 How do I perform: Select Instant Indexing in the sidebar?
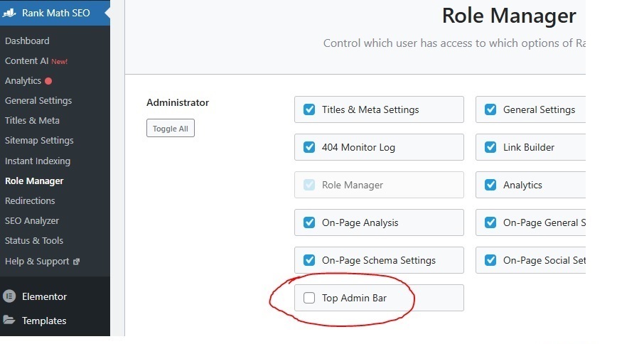click(38, 161)
